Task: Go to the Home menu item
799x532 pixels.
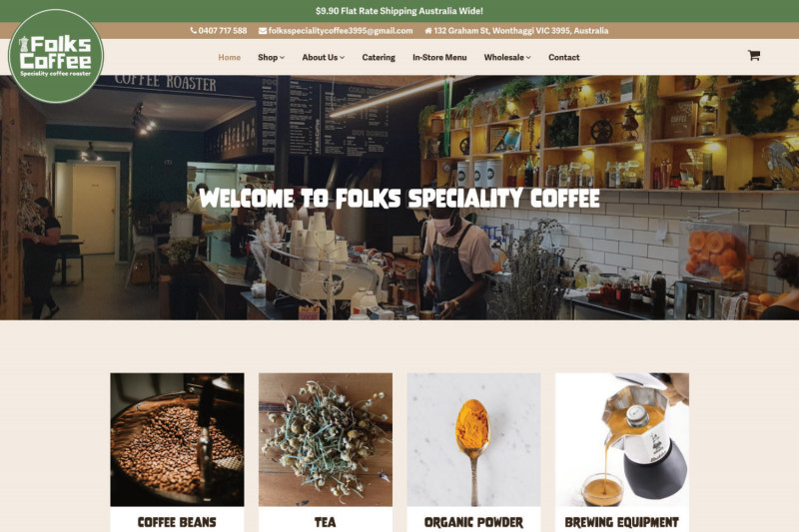Action: click(x=230, y=57)
